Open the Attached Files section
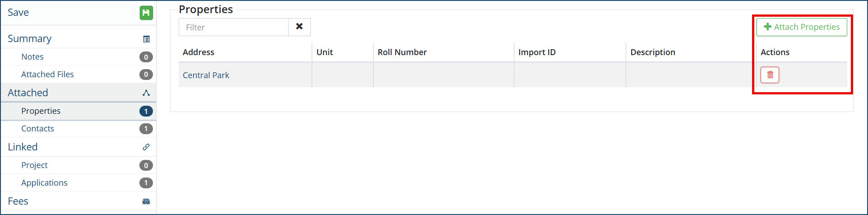Screen dimensions: 868x215 (x=47, y=75)
